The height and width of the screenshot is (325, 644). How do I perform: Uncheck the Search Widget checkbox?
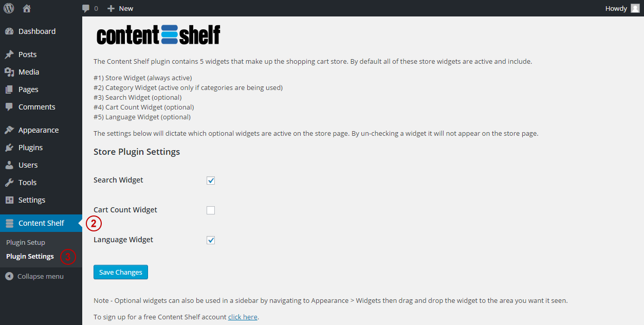click(x=211, y=180)
